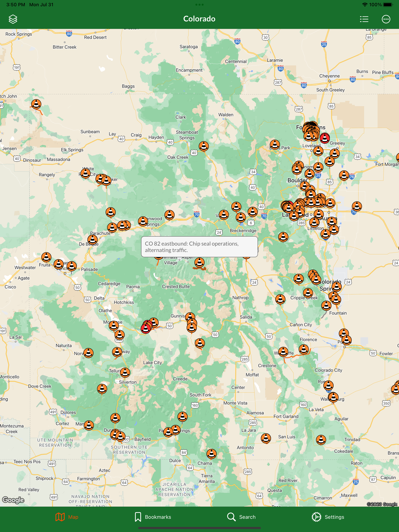
Task: Tap the cone marker north of Chama
Action: click(211, 454)
